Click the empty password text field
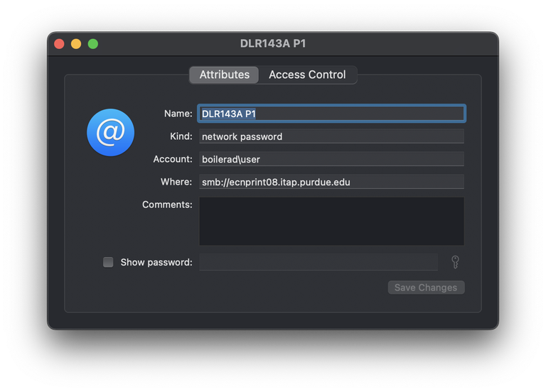This screenshot has height=392, width=546. pyautogui.click(x=318, y=262)
